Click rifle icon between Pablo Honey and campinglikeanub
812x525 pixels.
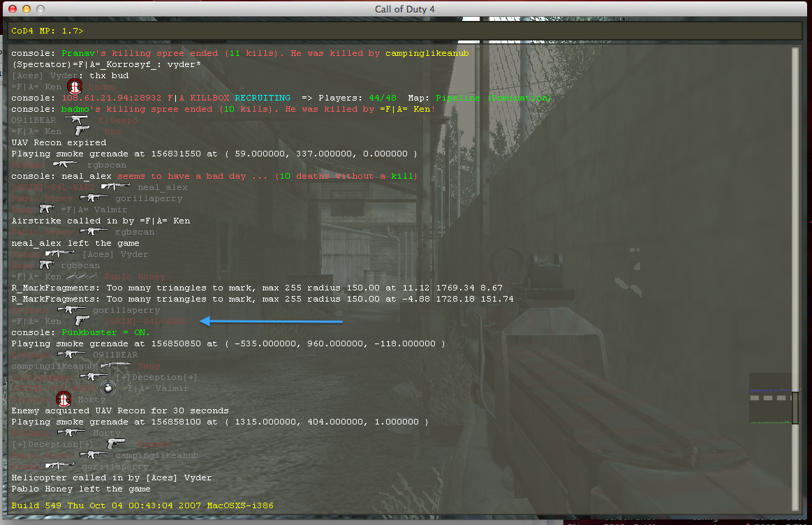point(94,454)
